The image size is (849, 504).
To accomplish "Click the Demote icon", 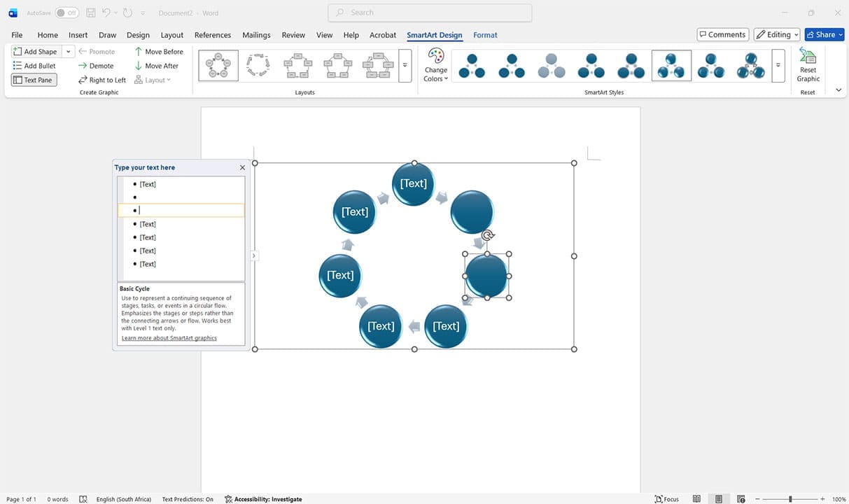I will click(96, 65).
